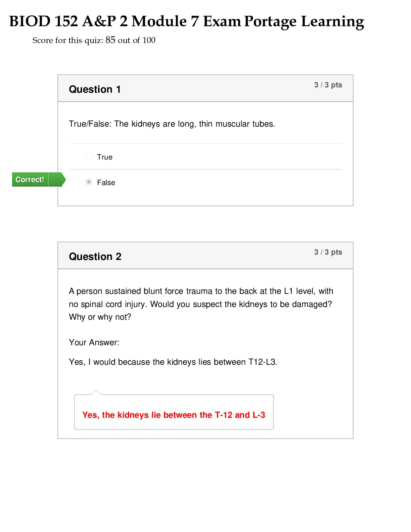Image resolution: width=411 pixels, height=532 pixels.
Task: Click the green Correct! flag label
Action: [x=30, y=179]
